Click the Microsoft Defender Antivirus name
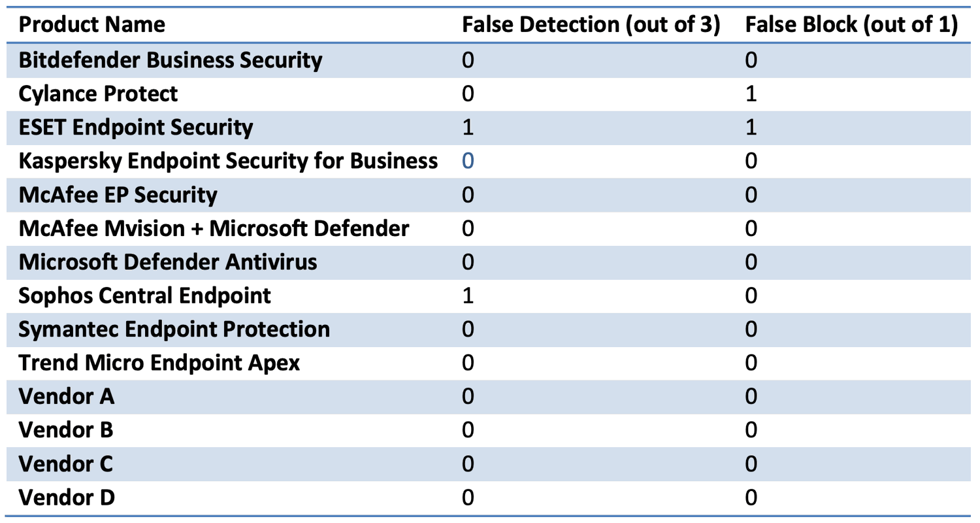 168,262
